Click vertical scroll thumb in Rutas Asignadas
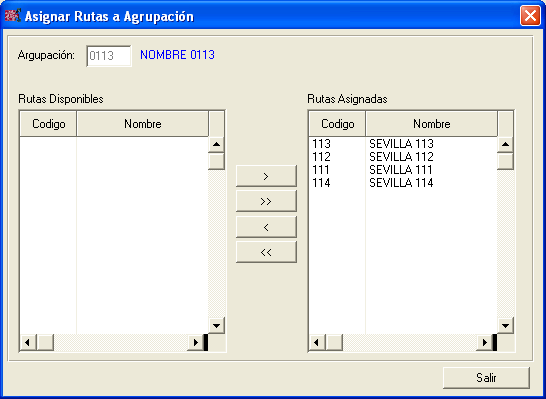Image resolution: width=546 pixels, height=399 pixels. [505, 161]
